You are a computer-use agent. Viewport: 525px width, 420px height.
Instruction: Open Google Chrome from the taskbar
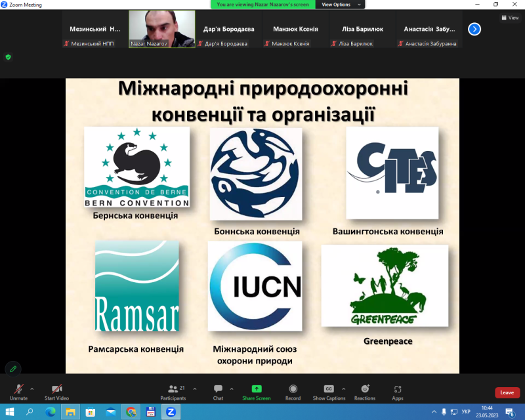click(131, 412)
